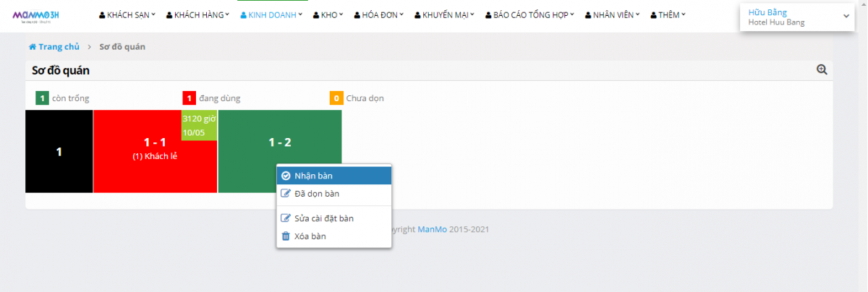
Task: Open the KHÁCH SẠN dropdown menu
Action: tap(127, 14)
